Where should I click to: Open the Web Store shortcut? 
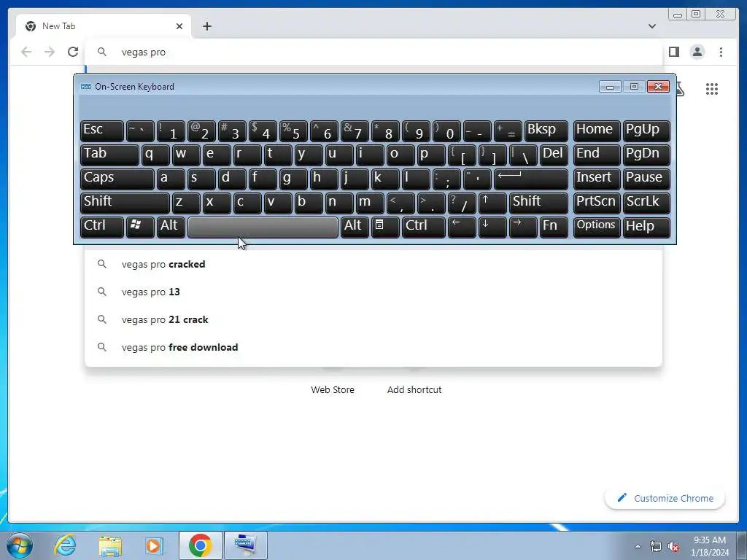333,389
